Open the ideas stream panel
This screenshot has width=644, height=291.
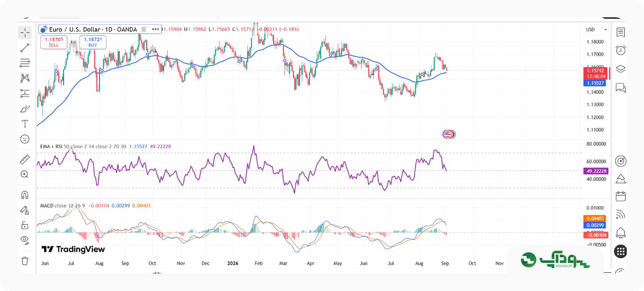click(621, 179)
